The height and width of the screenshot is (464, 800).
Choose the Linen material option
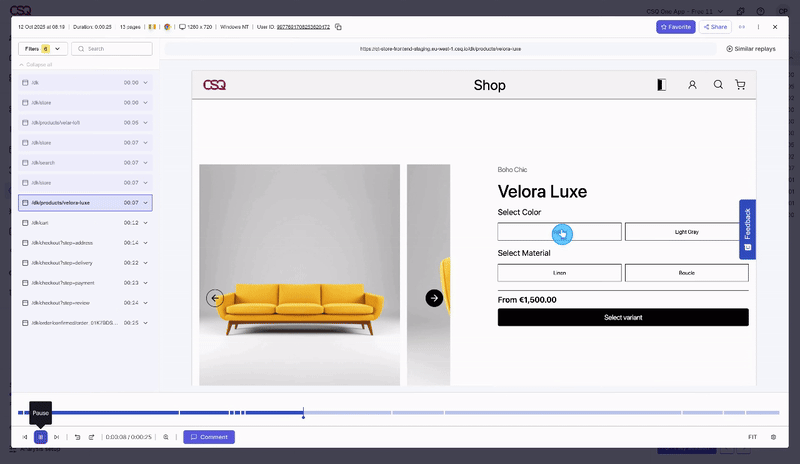559,272
